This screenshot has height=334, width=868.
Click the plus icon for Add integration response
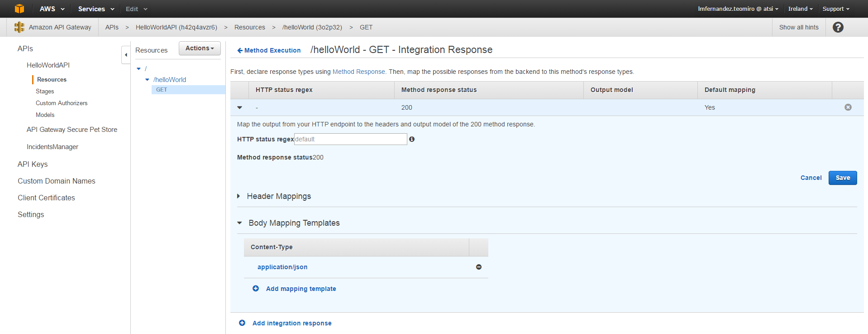[x=242, y=323]
